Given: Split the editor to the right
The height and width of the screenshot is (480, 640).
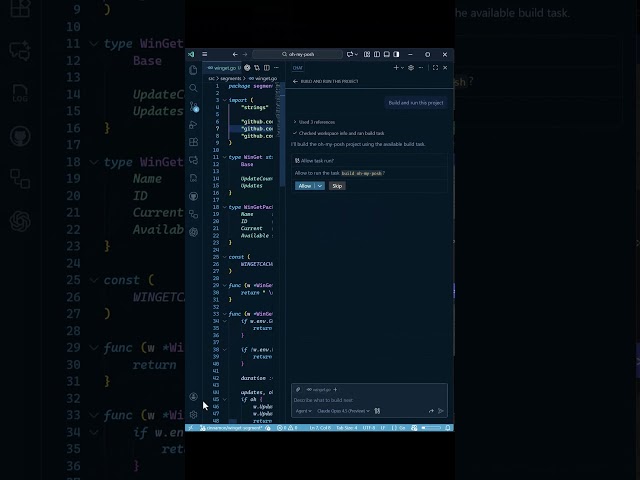Looking at the screenshot, I should (x=267, y=68).
